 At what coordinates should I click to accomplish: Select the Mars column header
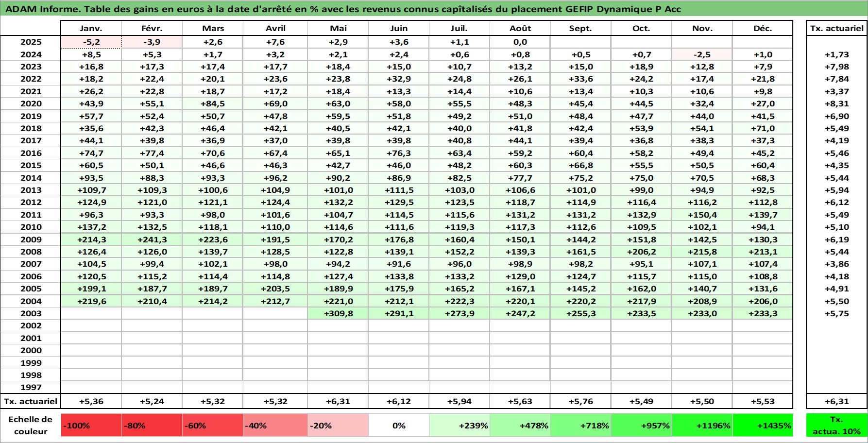tap(213, 28)
